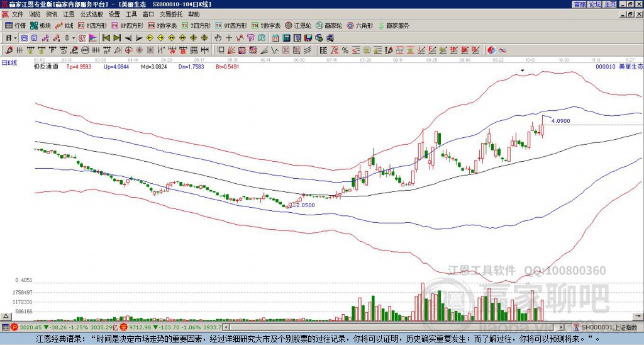
Task: Click the 2.0500 low price label
Action: (x=306, y=205)
